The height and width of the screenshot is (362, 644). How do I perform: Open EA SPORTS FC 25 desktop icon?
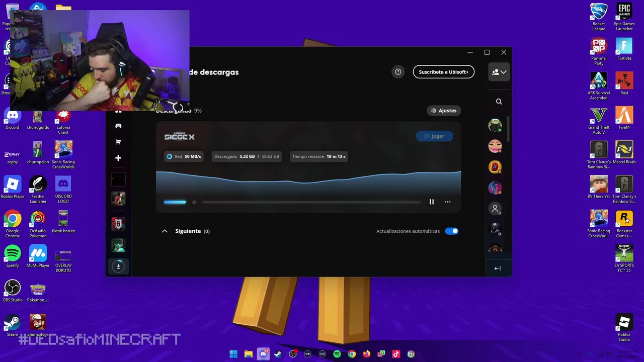[624, 258]
